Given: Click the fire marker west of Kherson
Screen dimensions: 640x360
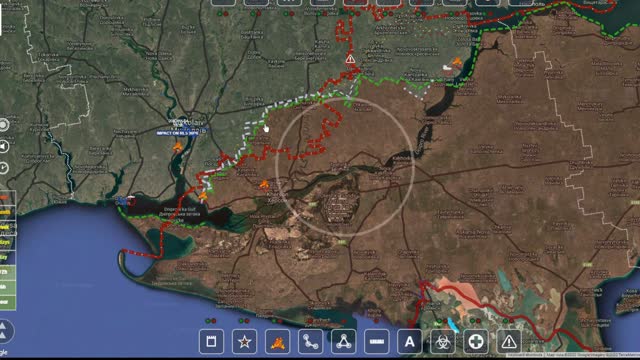Looking at the screenshot, I should [x=264, y=184].
